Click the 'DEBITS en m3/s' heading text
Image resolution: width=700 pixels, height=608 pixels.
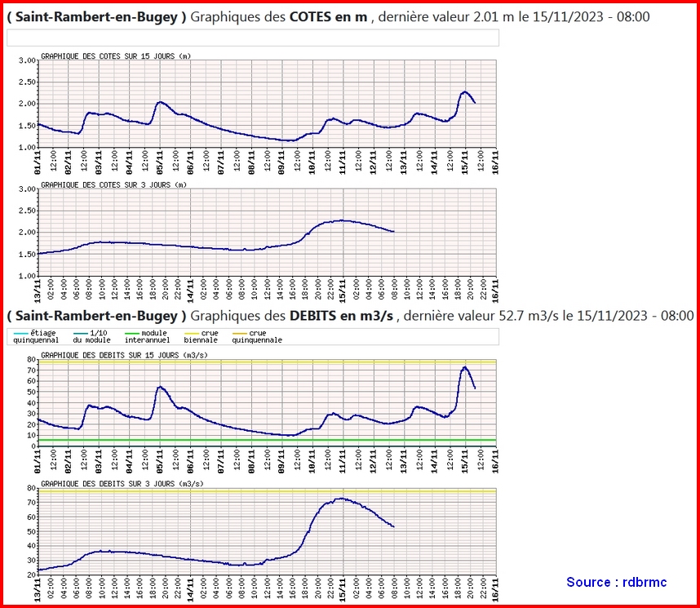[341, 316]
